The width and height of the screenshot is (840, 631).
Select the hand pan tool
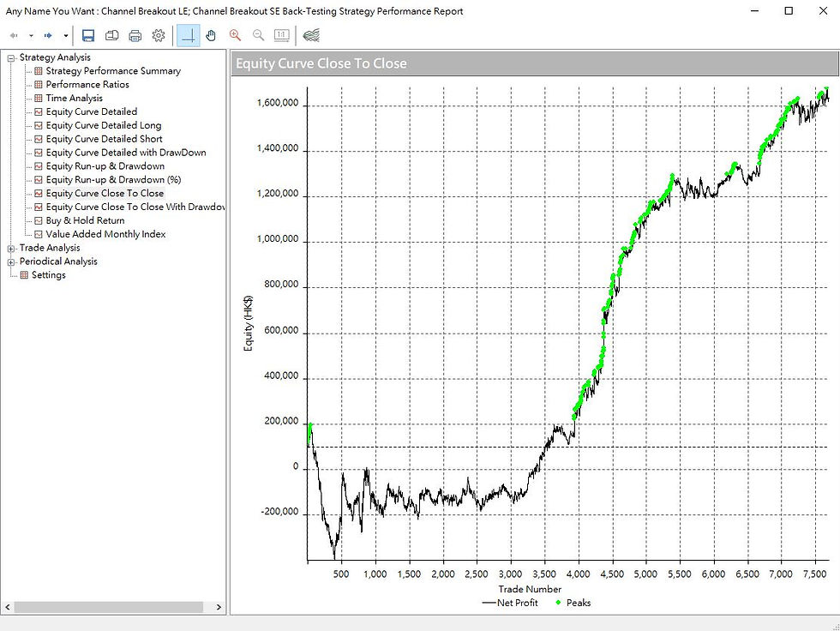pyautogui.click(x=211, y=35)
